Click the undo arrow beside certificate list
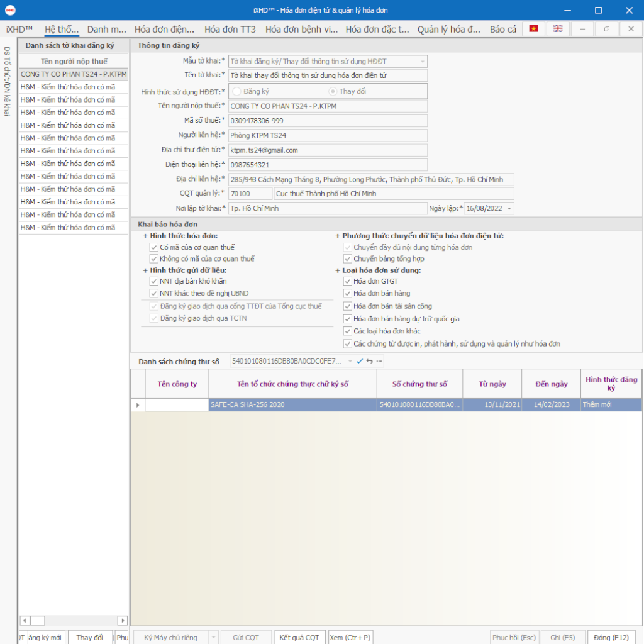Viewport: 644px width, 644px height. point(369,361)
